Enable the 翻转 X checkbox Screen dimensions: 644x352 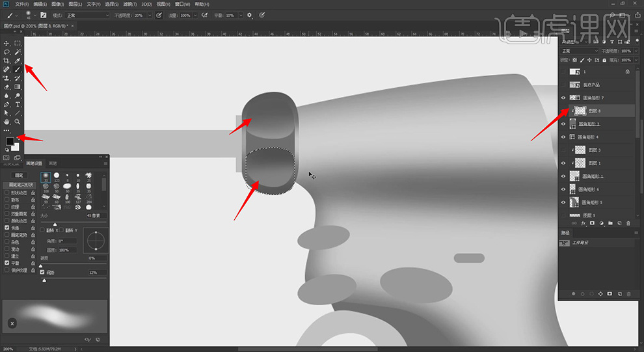[x=42, y=230]
